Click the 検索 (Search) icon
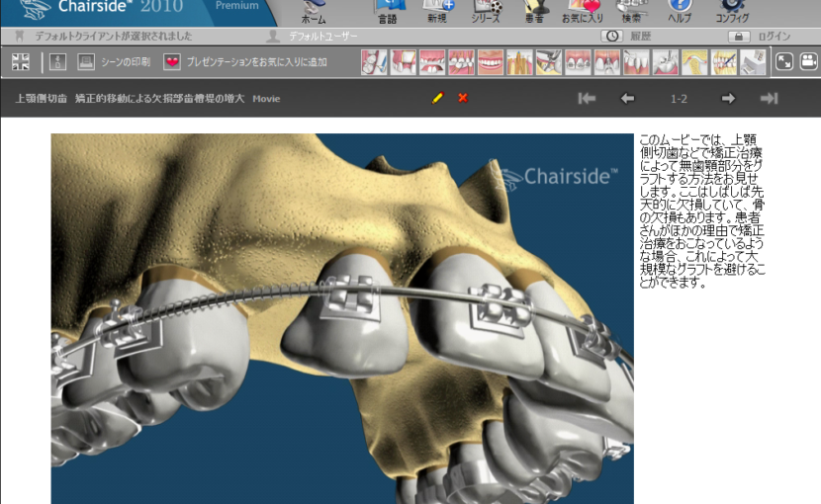Screen dimensions: 821x504 tap(631, 11)
